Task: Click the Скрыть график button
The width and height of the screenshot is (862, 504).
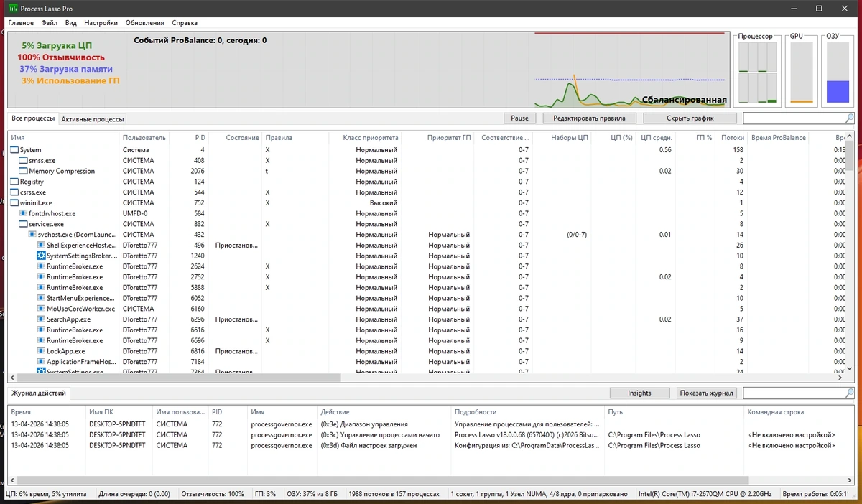Action: coord(690,118)
